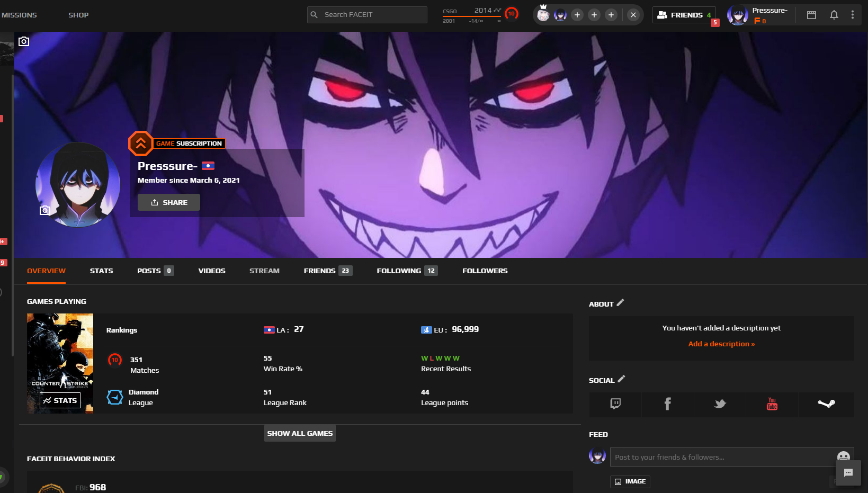Click the Share profile button

pos(169,202)
